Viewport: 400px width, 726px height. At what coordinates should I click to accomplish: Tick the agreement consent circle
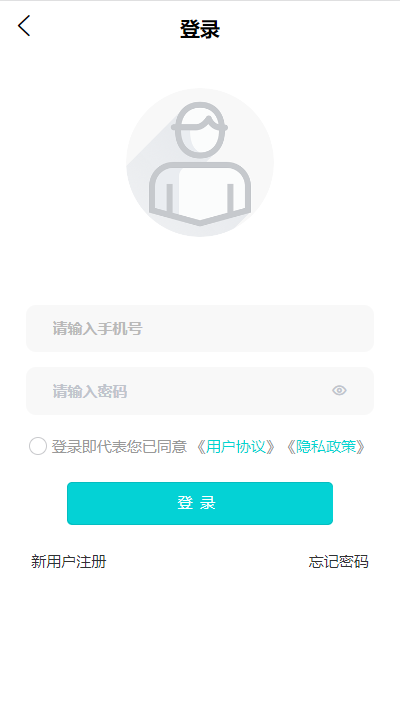38,446
